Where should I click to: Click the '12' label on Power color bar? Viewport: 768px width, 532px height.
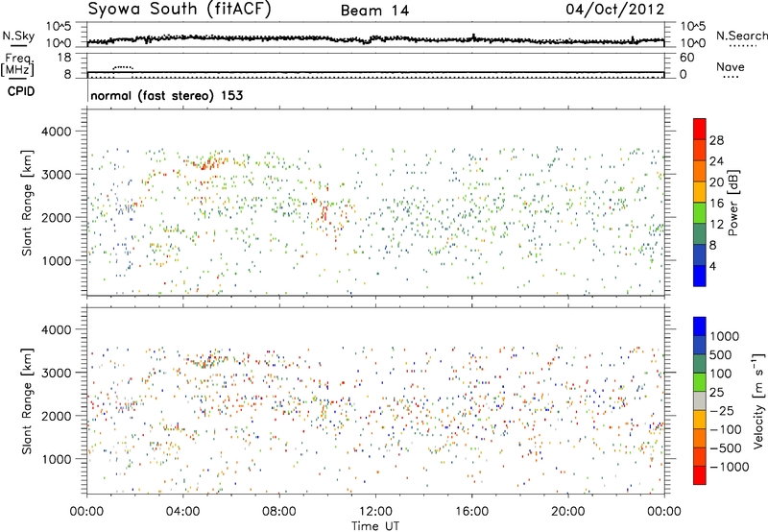pyautogui.click(x=716, y=225)
